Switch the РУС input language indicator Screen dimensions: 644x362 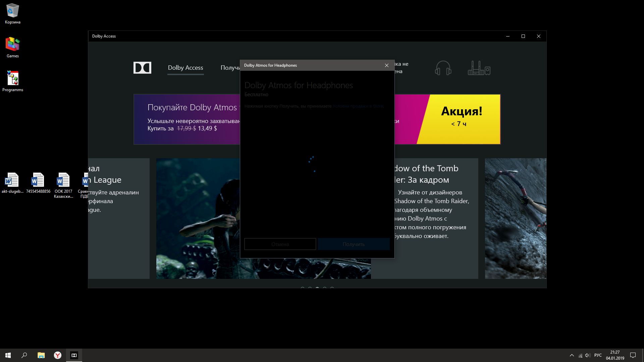[598, 355]
